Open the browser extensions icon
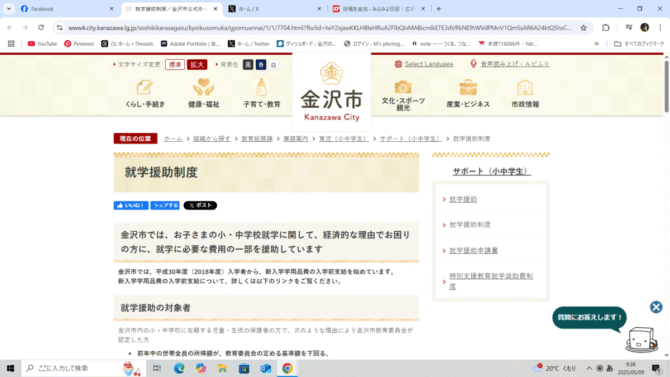 coord(605,27)
